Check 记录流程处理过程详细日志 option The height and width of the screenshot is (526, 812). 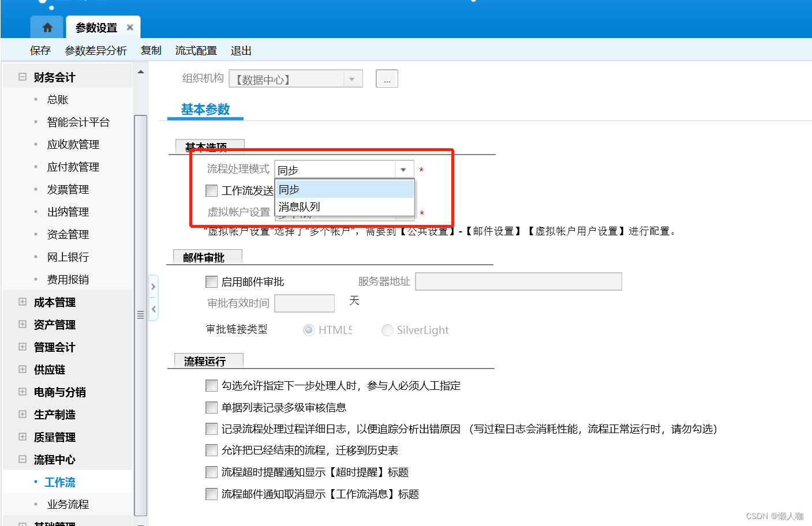coord(212,429)
